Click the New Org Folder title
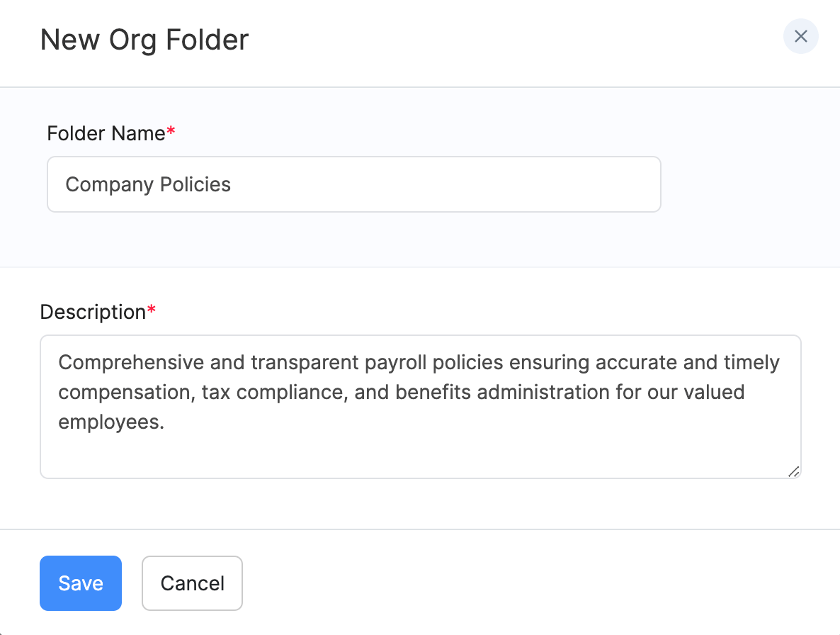Viewport: 840px width, 635px height. (144, 40)
